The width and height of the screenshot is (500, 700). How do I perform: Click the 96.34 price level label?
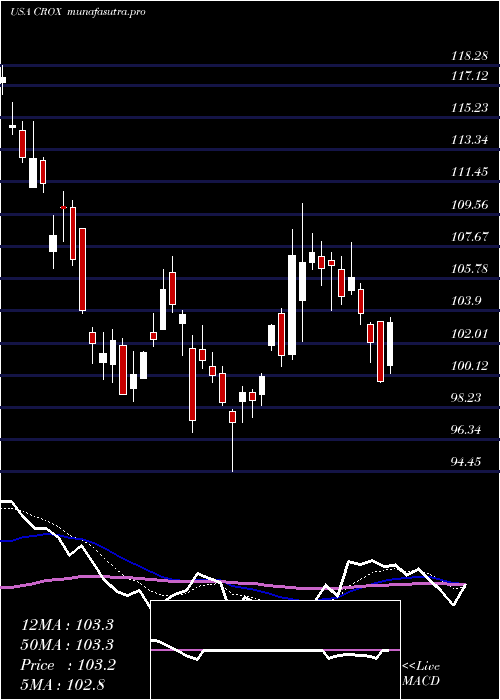(x=466, y=430)
